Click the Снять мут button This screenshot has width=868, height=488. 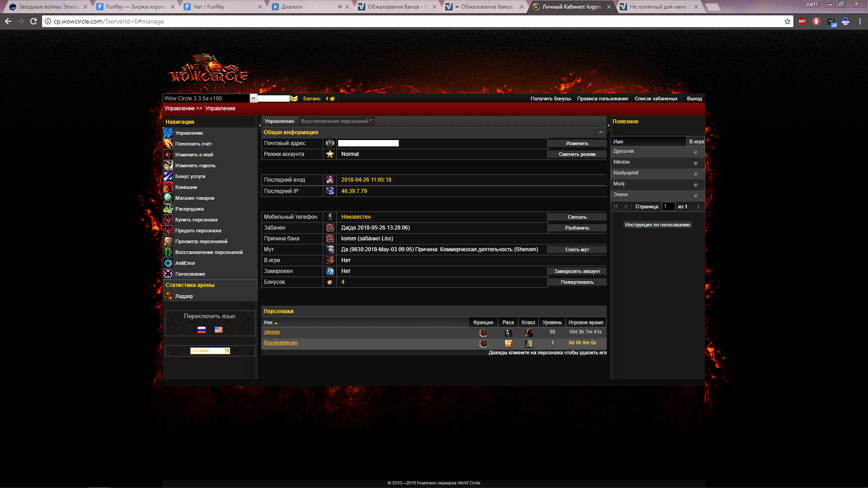pyautogui.click(x=577, y=249)
